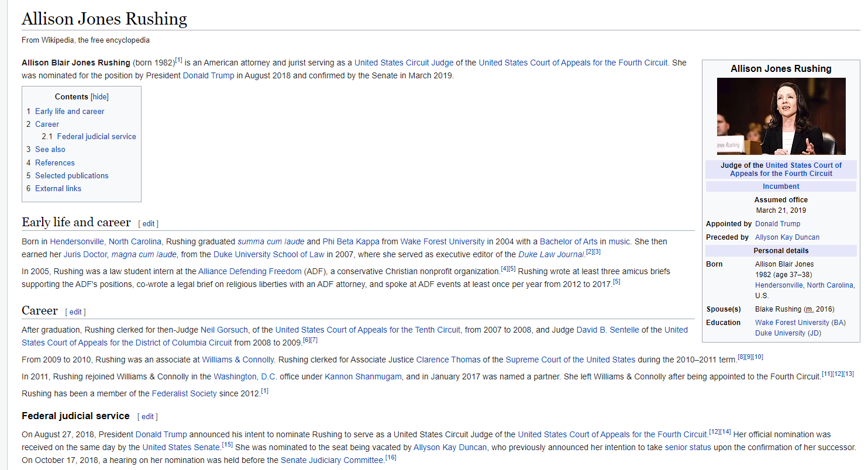Open Duke Law Journal link
Viewport: 868px width, 470px height.
[552, 254]
